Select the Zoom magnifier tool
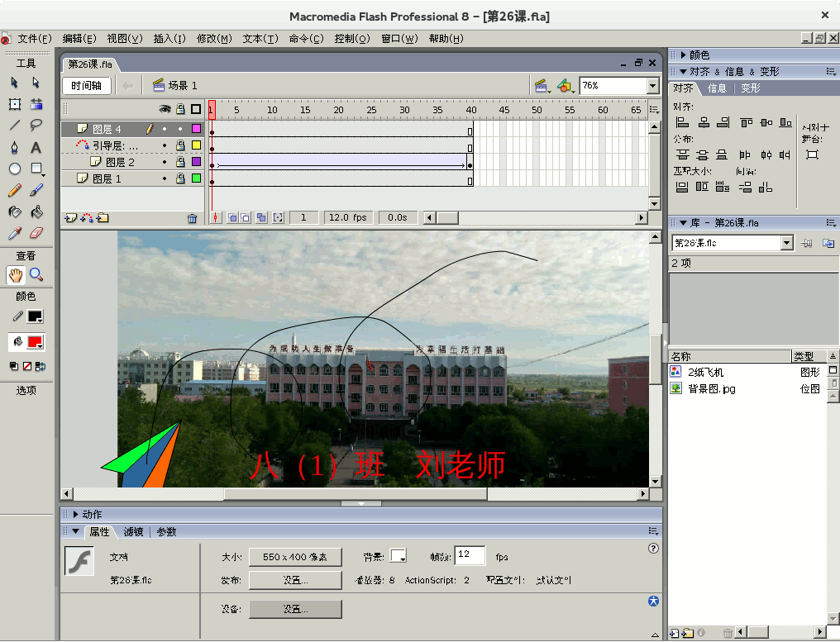 [36, 274]
